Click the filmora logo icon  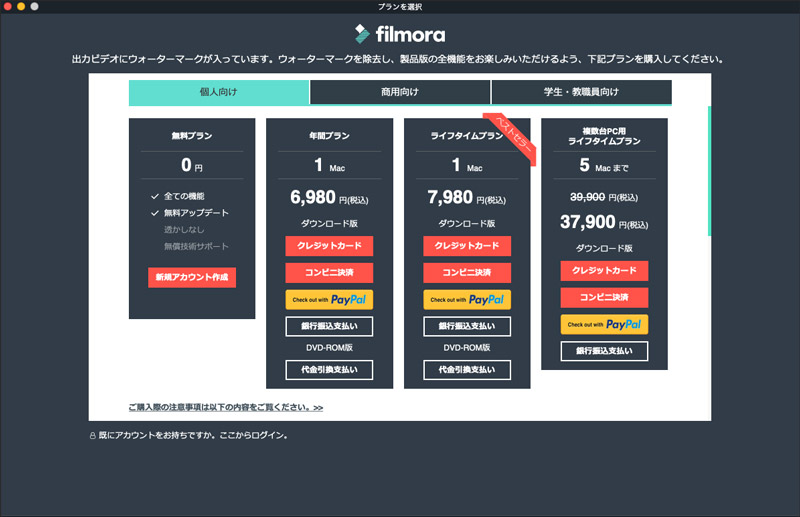coord(362,34)
